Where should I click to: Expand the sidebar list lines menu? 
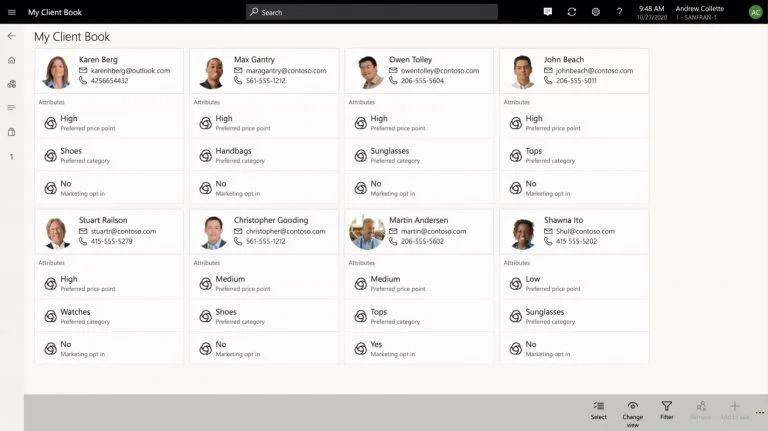pos(11,108)
